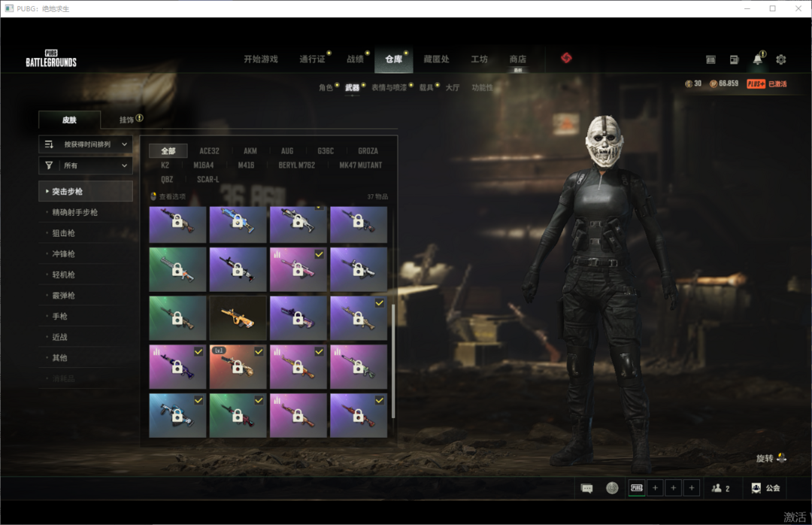The image size is (812, 525).
Task: Filter skins by GROZA
Action: coord(368,151)
